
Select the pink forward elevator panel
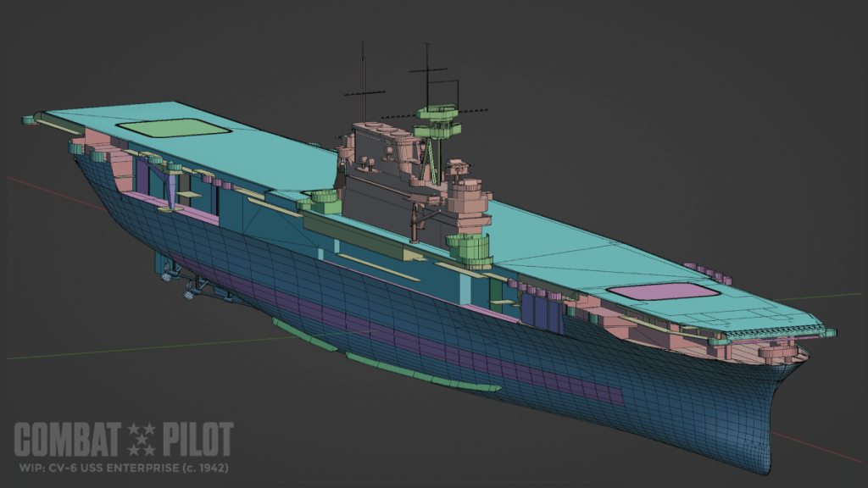pyautogui.click(x=663, y=292)
